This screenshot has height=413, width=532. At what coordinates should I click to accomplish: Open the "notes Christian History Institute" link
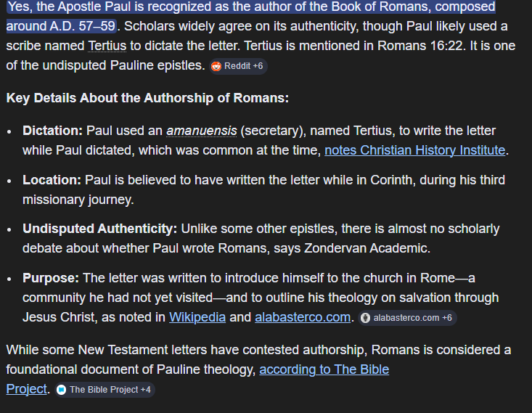(414, 150)
